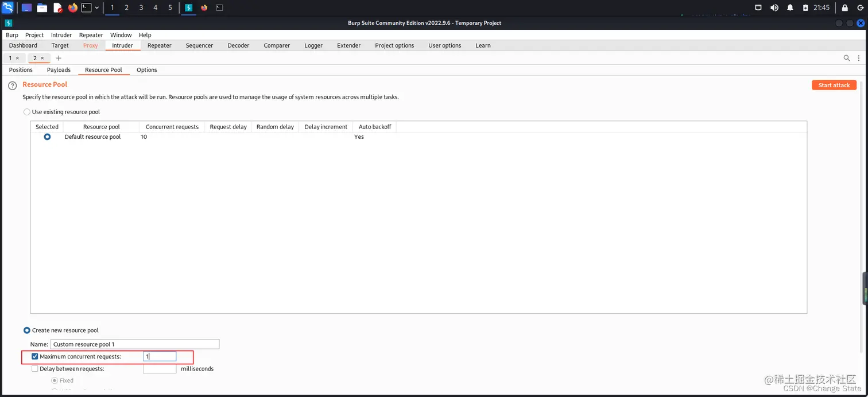Open the volume control tray icon

click(774, 7)
